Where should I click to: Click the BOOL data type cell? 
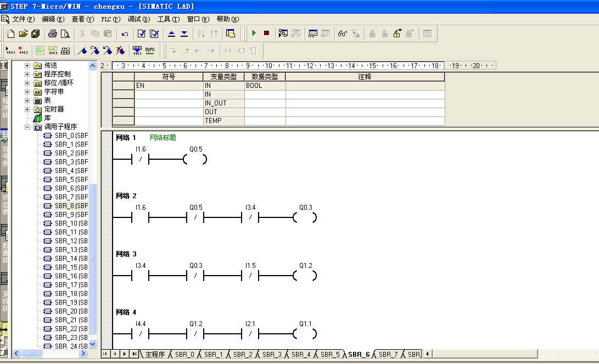pos(265,86)
